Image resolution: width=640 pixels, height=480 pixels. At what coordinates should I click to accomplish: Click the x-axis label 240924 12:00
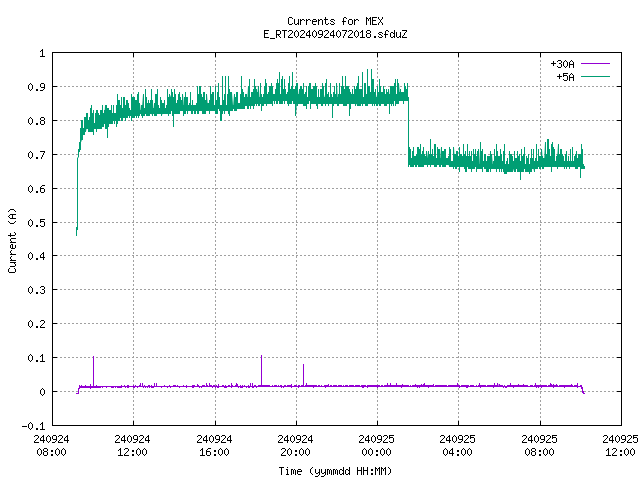point(133,445)
